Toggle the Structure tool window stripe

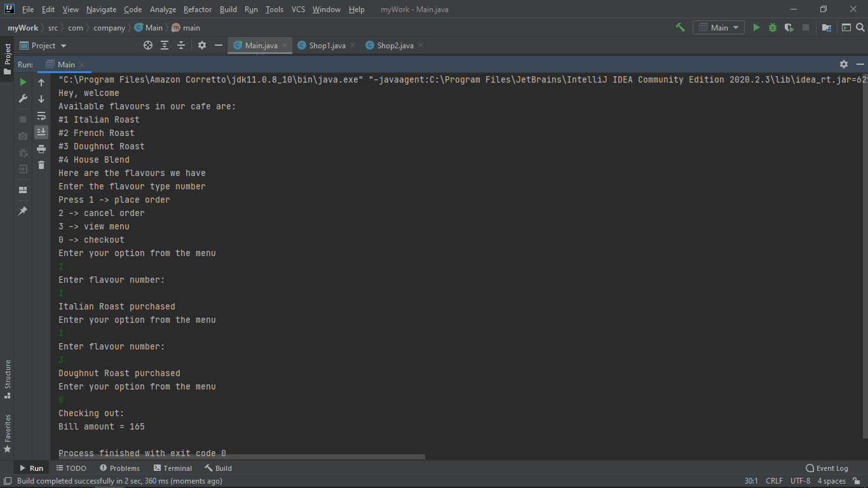(x=7, y=379)
